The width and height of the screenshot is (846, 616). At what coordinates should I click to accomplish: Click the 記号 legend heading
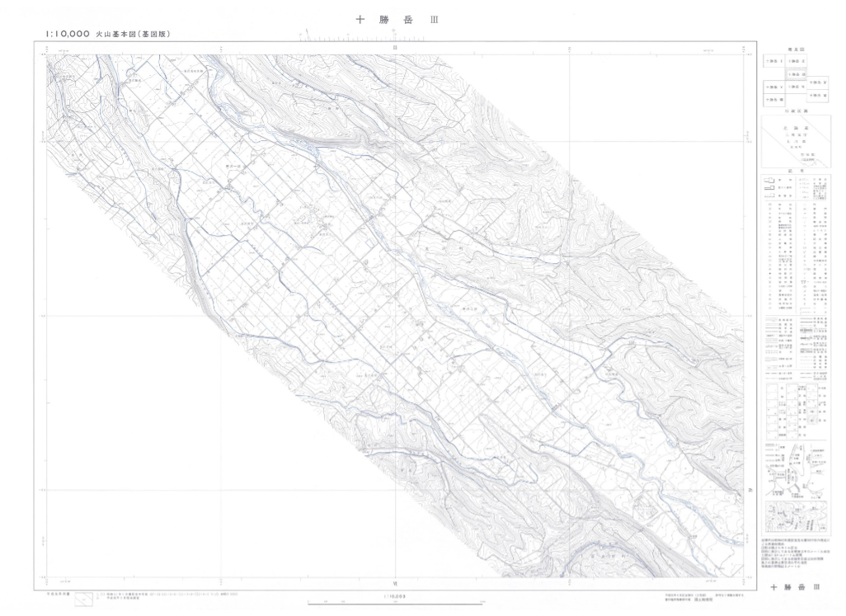tap(796, 171)
